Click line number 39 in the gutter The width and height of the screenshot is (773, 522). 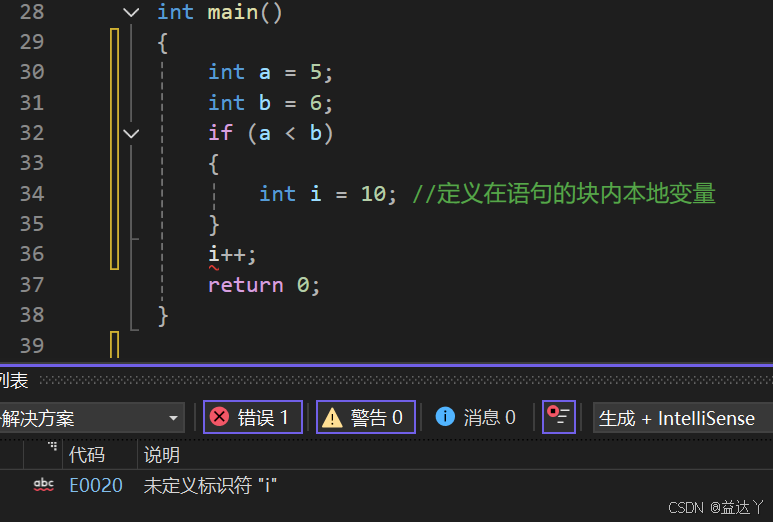(32, 345)
